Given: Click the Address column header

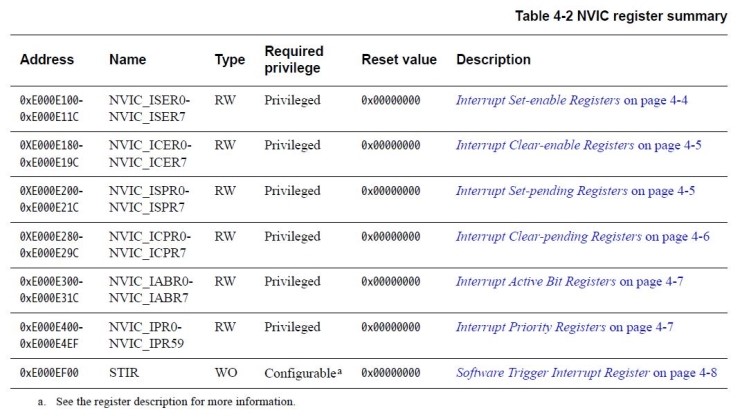Looking at the screenshot, I should pos(46,60).
